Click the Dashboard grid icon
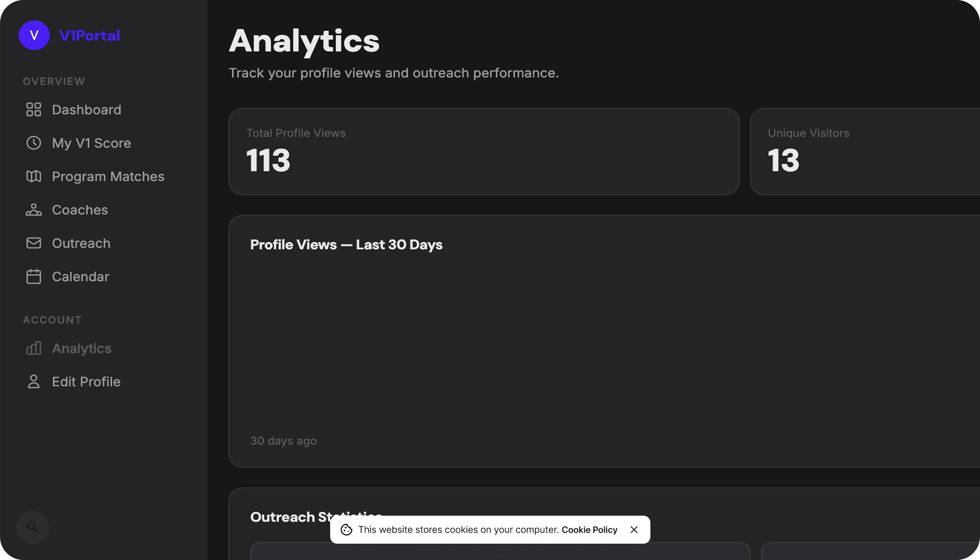The width and height of the screenshot is (980, 560). click(34, 110)
